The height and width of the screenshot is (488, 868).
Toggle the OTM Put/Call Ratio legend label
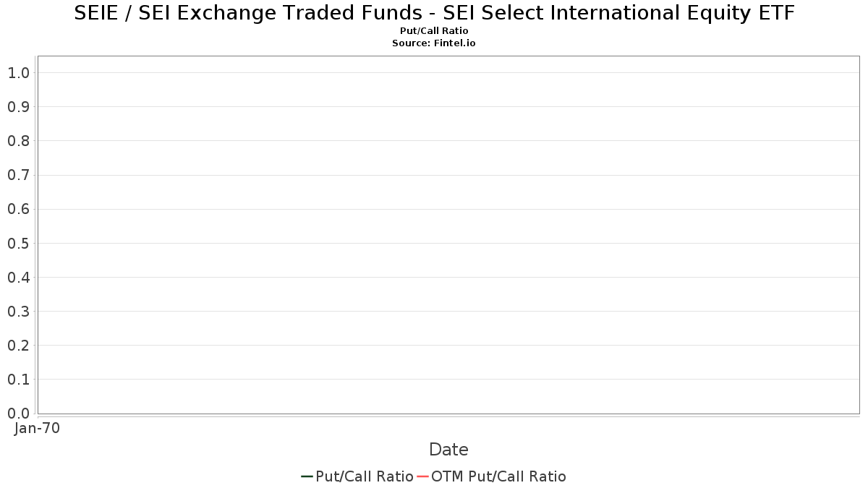(x=498, y=476)
